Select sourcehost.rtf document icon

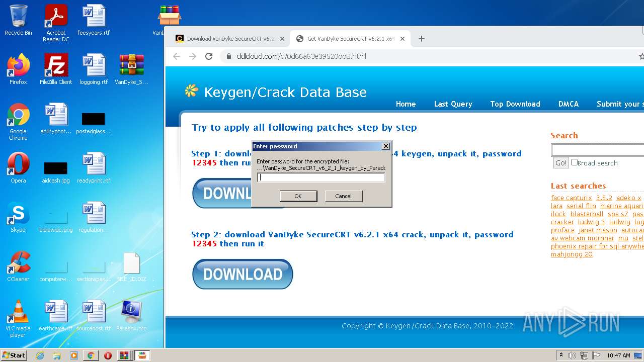[94, 316]
